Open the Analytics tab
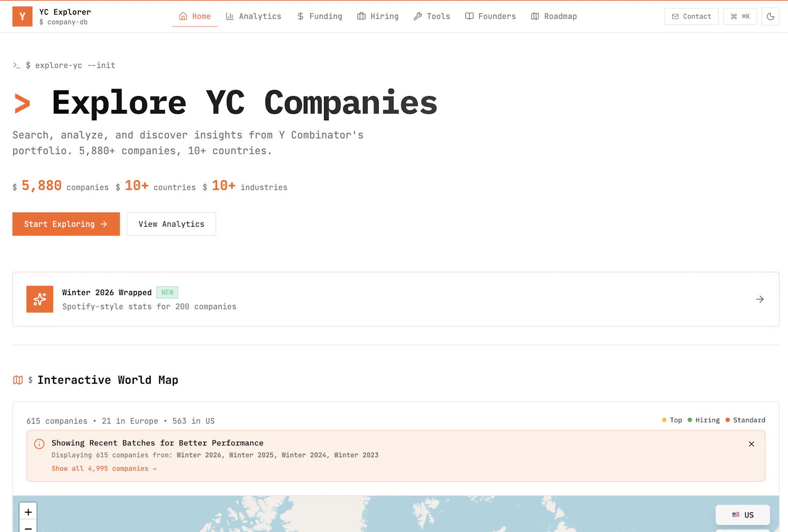The width and height of the screenshot is (788, 532). click(x=254, y=16)
